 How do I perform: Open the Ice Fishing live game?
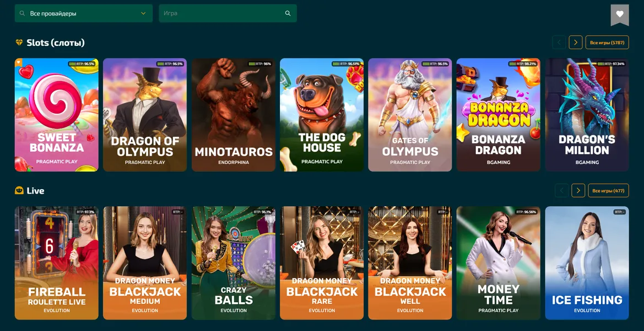pyautogui.click(x=587, y=263)
